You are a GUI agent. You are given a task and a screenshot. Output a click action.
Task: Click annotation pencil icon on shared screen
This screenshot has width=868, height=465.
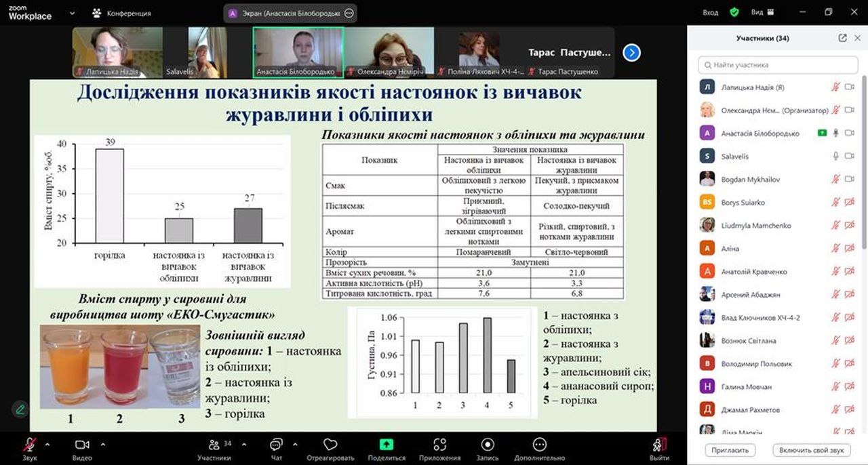pos(20,409)
